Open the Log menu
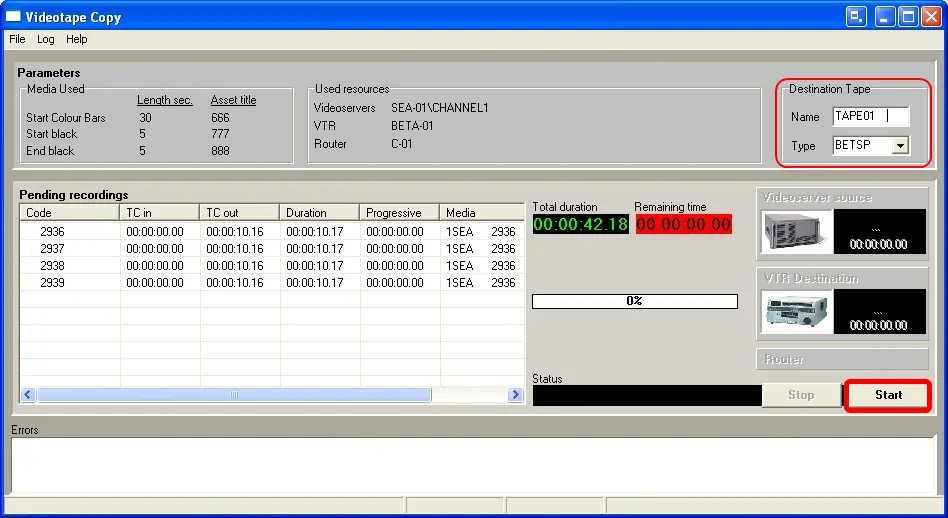948x518 pixels. [x=46, y=39]
